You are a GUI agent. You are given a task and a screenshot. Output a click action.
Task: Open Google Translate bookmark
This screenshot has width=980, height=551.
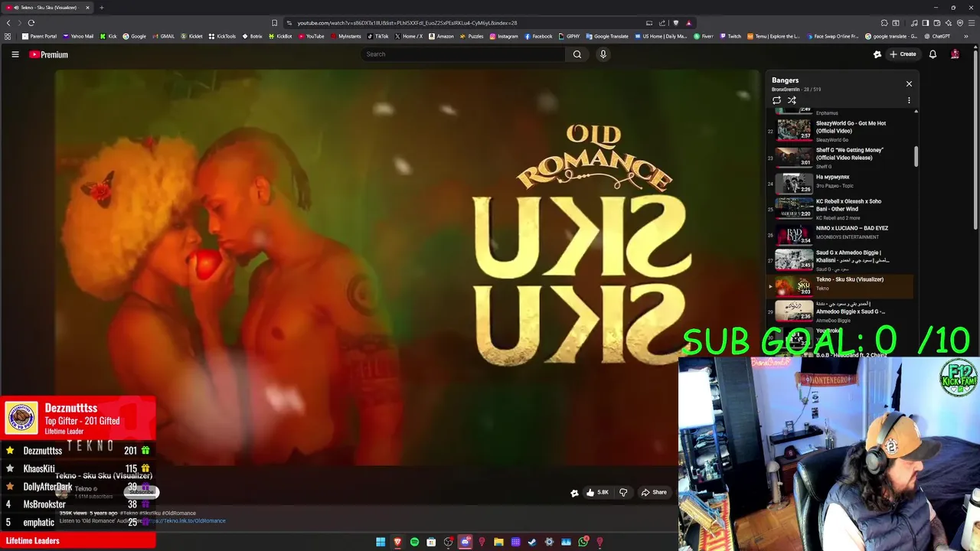pos(606,36)
